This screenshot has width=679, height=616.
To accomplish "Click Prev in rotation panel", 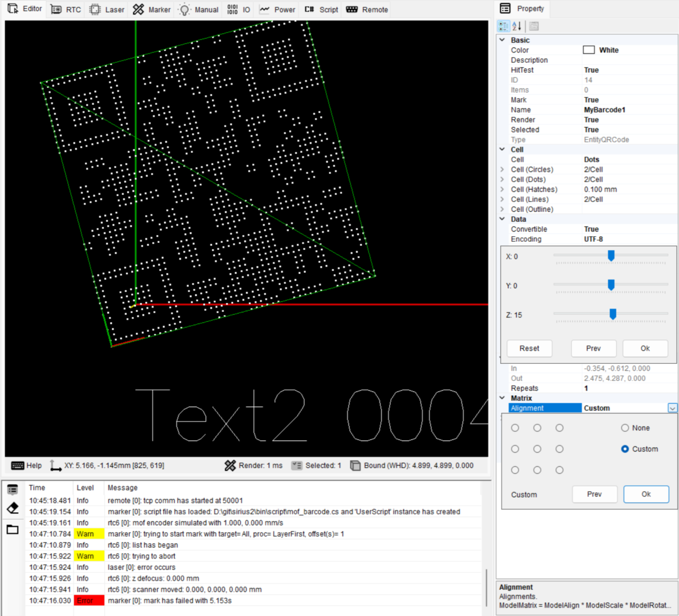I will [593, 348].
